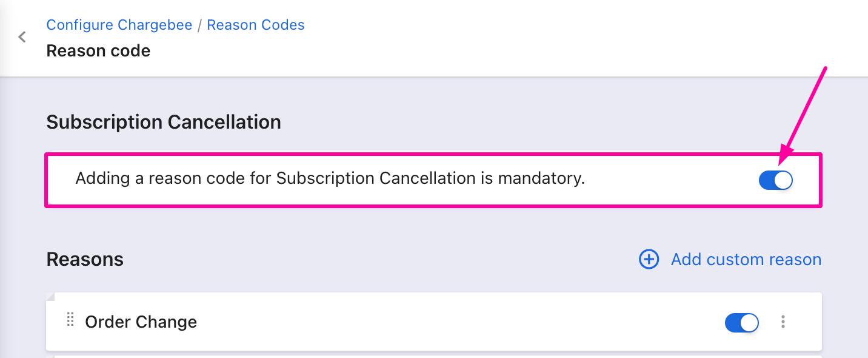The image size is (868, 358).
Task: Click the Add custom reason text link
Action: [746, 260]
